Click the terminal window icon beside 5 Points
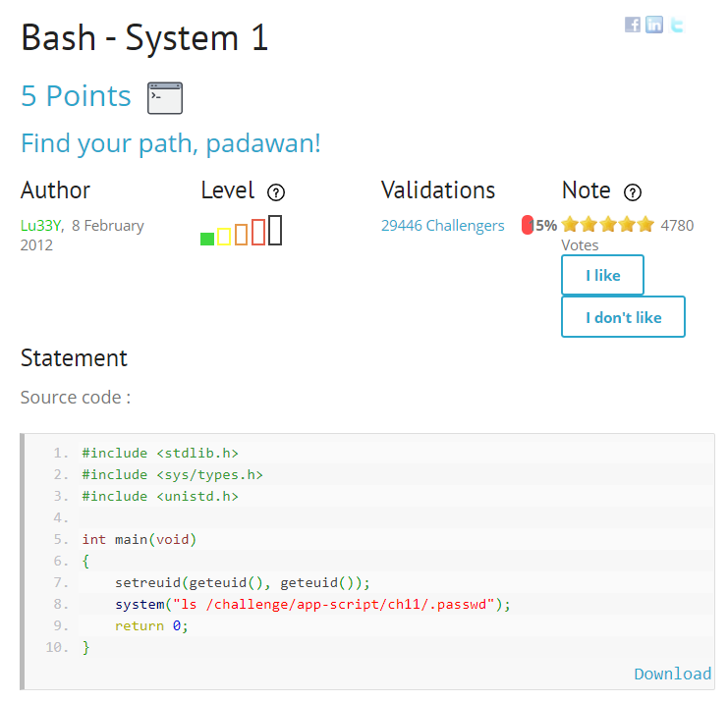This screenshot has height=702, width=728. 165,98
